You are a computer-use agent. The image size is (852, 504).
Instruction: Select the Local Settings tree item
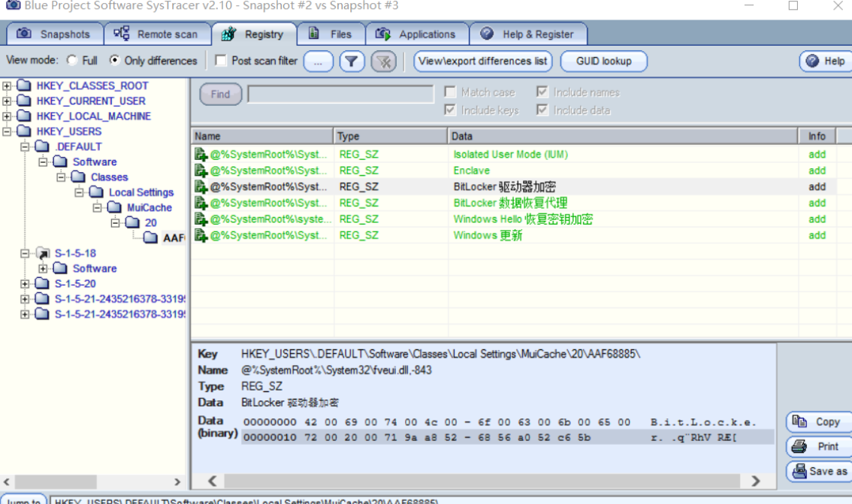click(141, 192)
